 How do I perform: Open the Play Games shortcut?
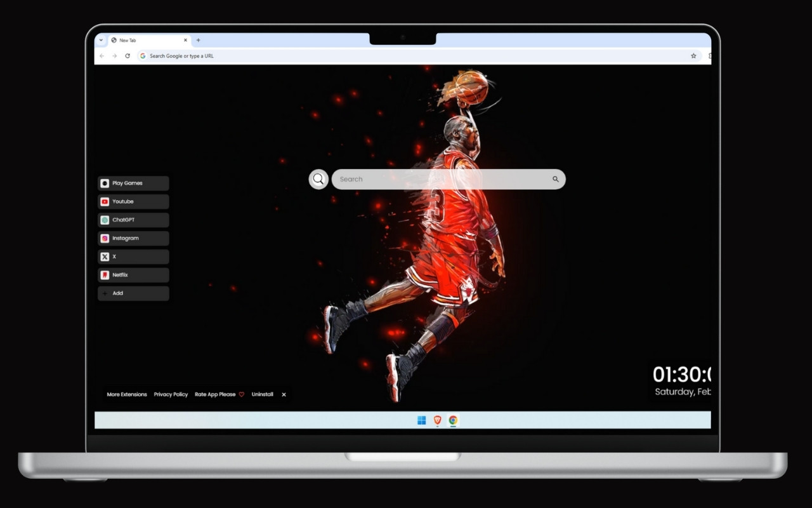(x=132, y=183)
